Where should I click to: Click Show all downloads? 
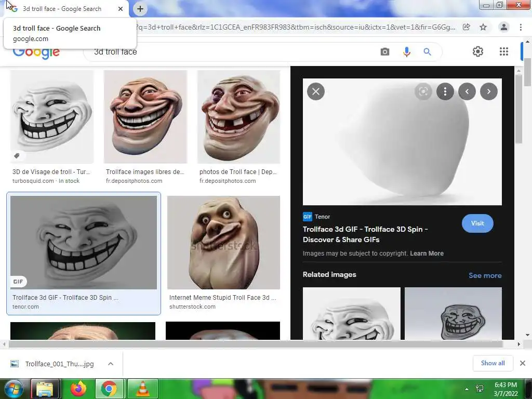[493, 363]
